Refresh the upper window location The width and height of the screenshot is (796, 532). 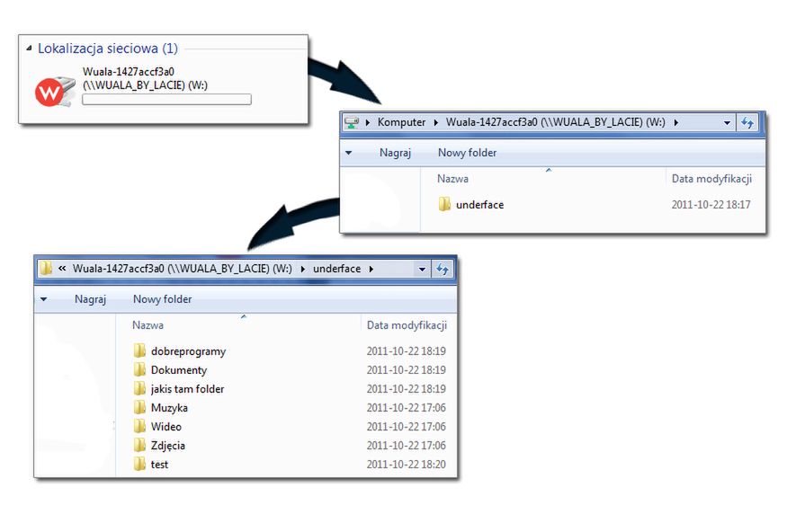[747, 123]
